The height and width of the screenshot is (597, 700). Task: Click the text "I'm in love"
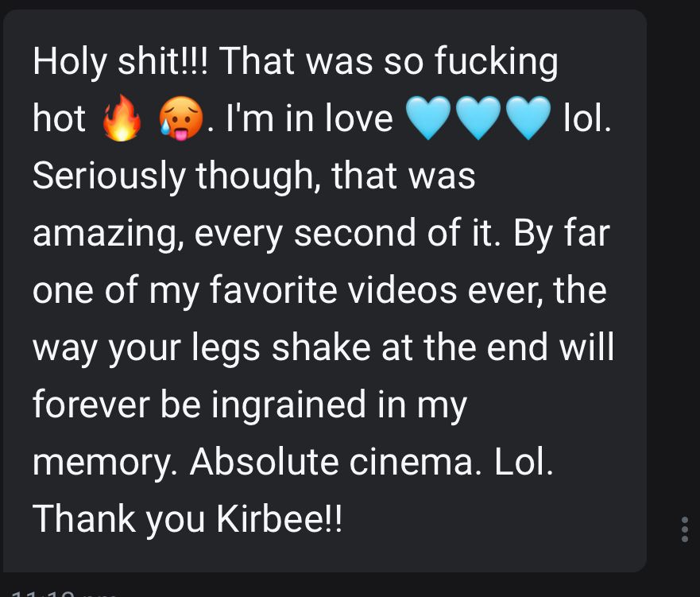(309, 118)
